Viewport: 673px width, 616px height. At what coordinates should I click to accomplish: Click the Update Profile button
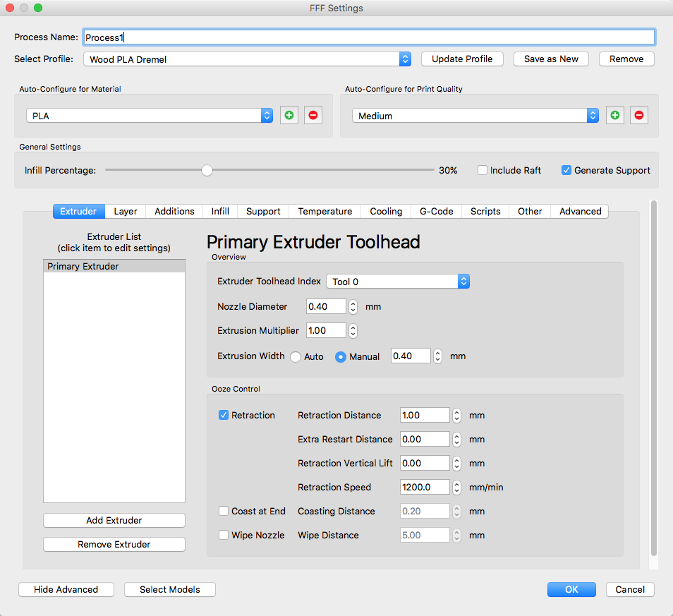tap(462, 59)
